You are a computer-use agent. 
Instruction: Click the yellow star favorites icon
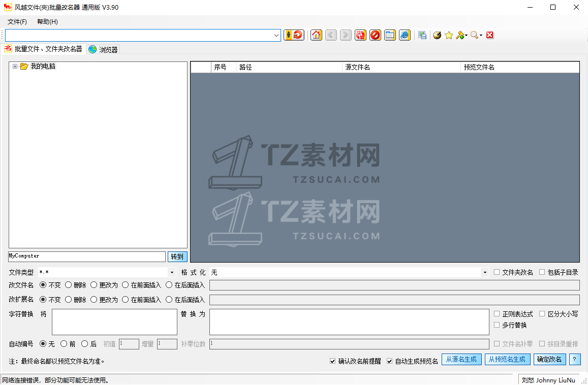449,35
